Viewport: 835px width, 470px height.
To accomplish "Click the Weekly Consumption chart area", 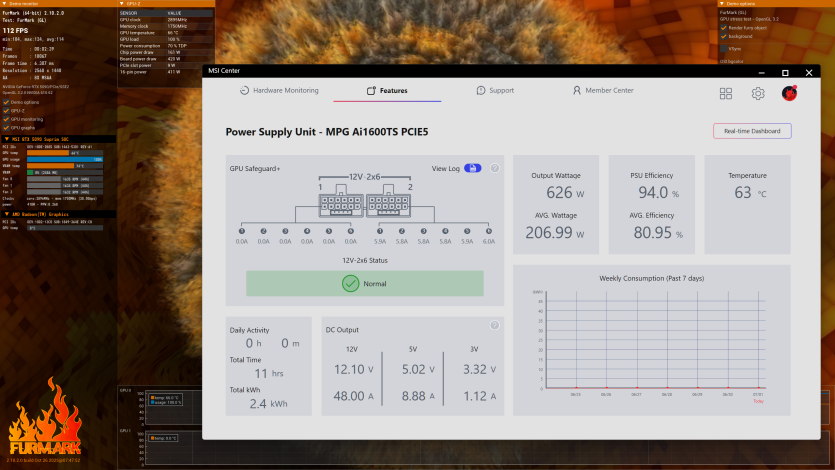I will [656, 340].
